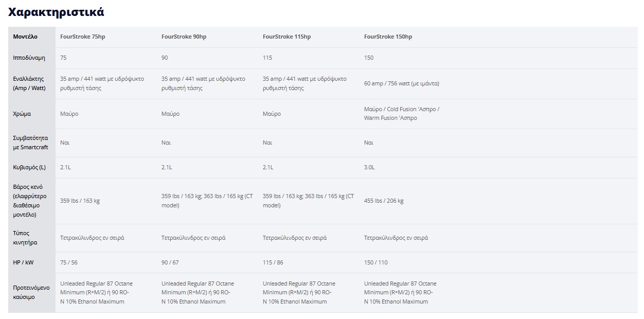Click the Κυβισμός (L) row label
Image resolution: width=644 pixels, height=319 pixels.
30,168
